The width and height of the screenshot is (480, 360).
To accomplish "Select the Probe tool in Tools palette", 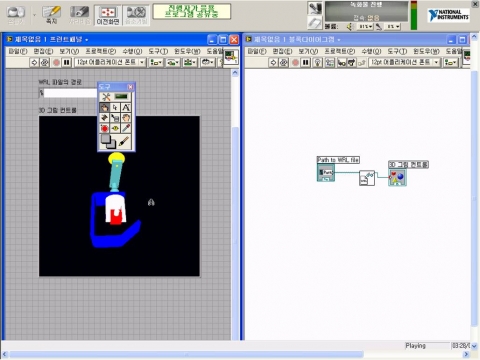I will tap(115, 128).
